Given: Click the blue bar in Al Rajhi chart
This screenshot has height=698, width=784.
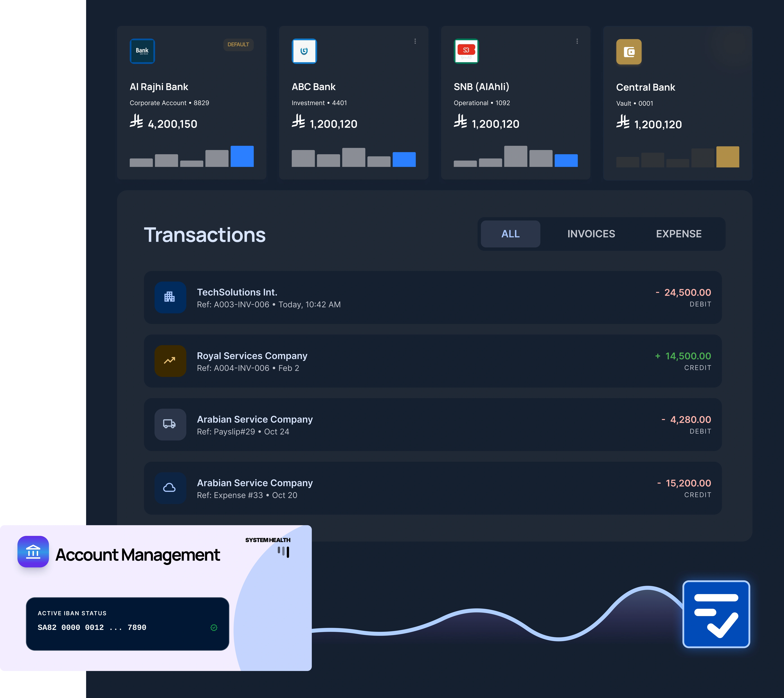Looking at the screenshot, I should point(242,156).
